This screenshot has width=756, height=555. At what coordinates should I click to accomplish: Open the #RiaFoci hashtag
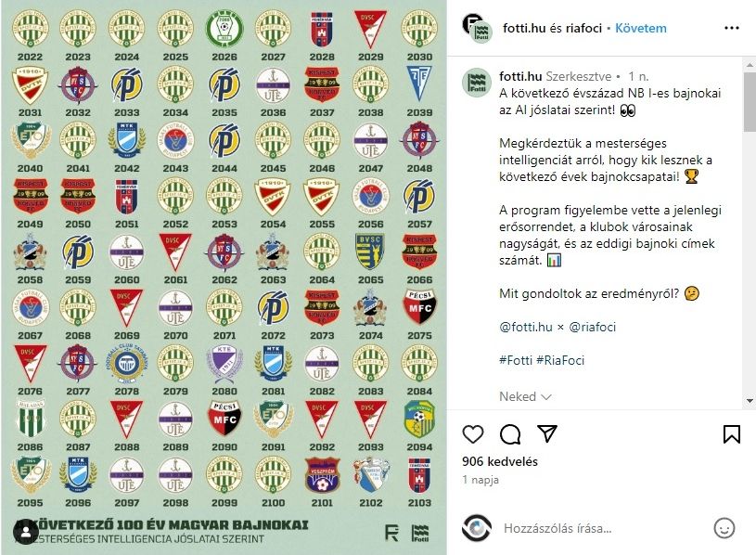point(559,360)
